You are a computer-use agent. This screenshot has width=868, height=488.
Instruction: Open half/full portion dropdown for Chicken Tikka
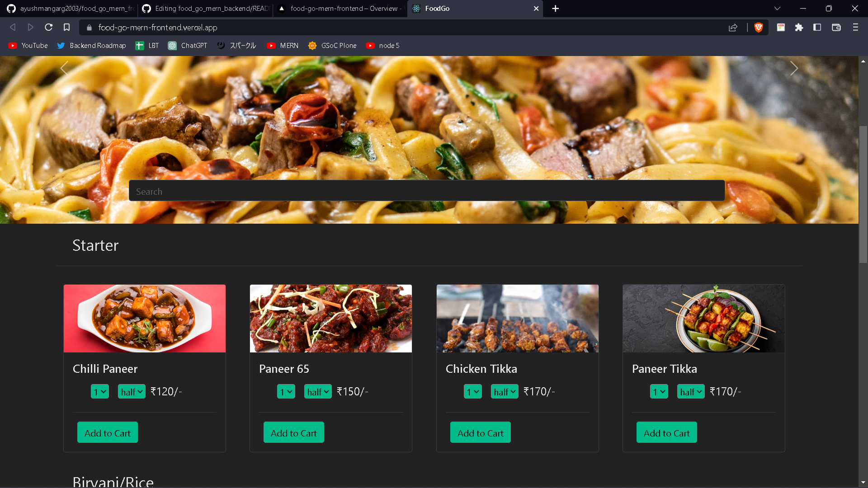504,391
